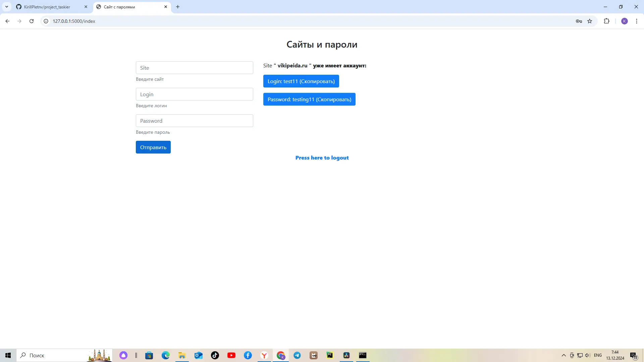Copy password testing11 button
The height and width of the screenshot is (362, 644).
309,99
